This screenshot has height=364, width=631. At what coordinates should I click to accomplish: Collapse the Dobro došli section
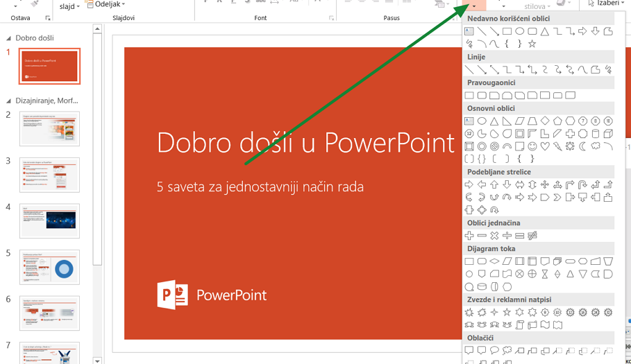[8, 38]
